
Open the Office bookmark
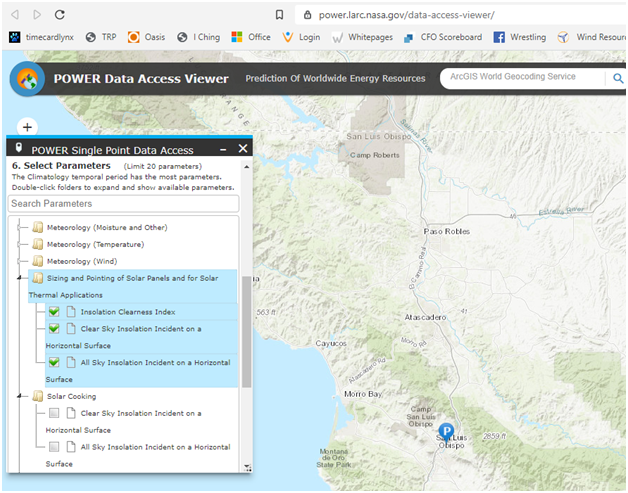point(251,37)
